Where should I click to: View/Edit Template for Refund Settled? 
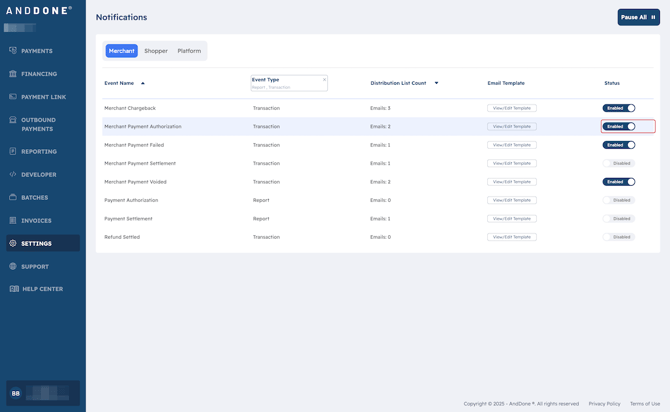click(512, 237)
